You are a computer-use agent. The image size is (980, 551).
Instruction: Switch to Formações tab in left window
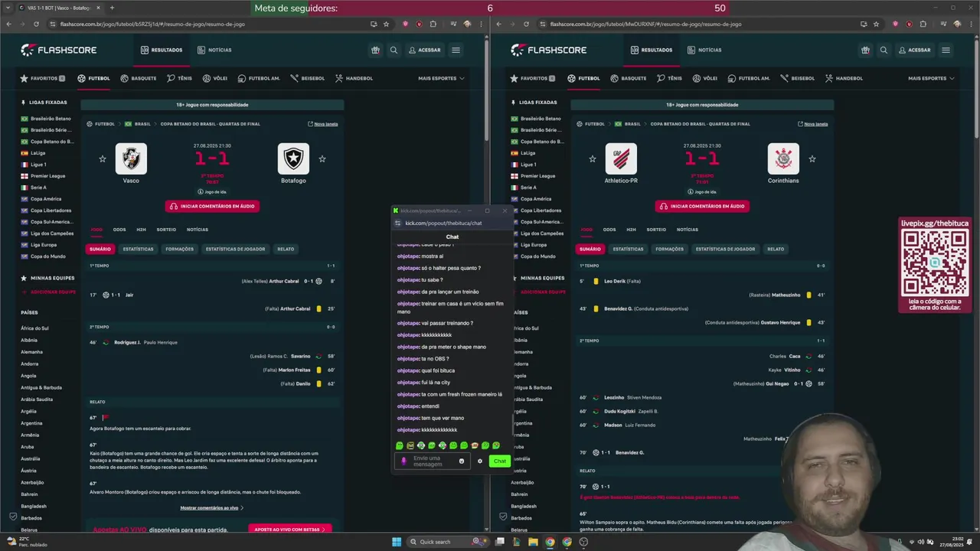[x=180, y=249]
